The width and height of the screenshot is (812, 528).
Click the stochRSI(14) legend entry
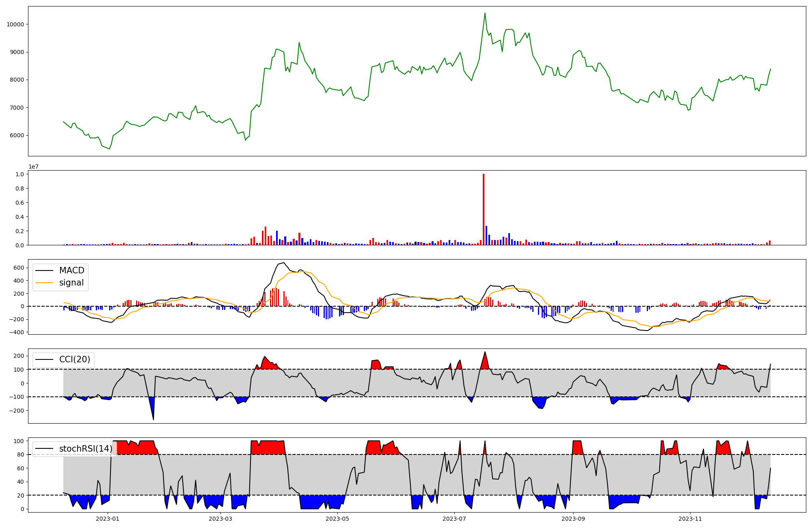85,449
